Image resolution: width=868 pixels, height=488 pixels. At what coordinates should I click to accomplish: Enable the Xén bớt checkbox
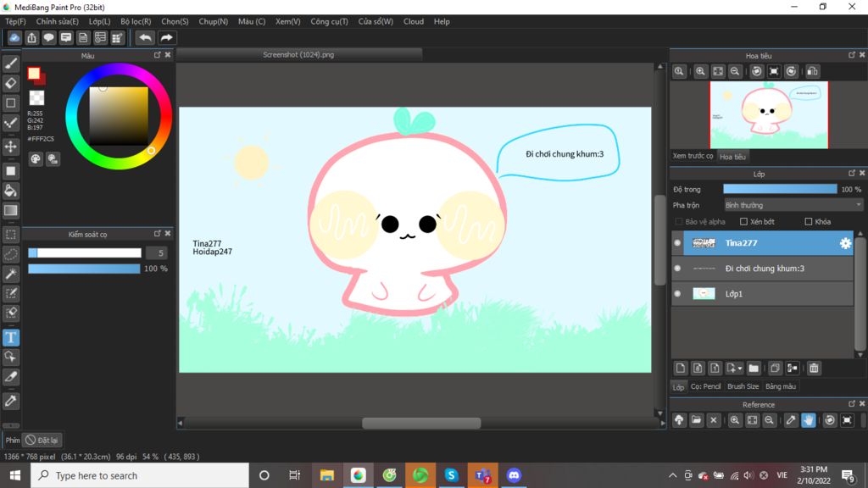743,222
